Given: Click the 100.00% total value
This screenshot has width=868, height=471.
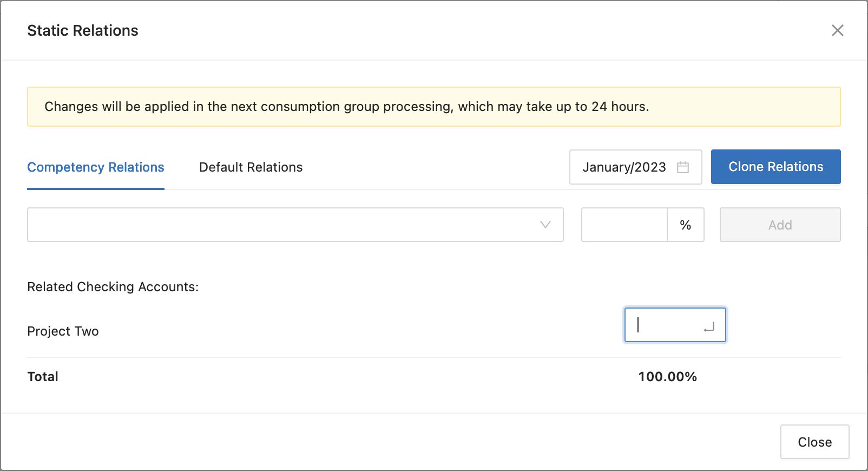Looking at the screenshot, I should pyautogui.click(x=667, y=377).
